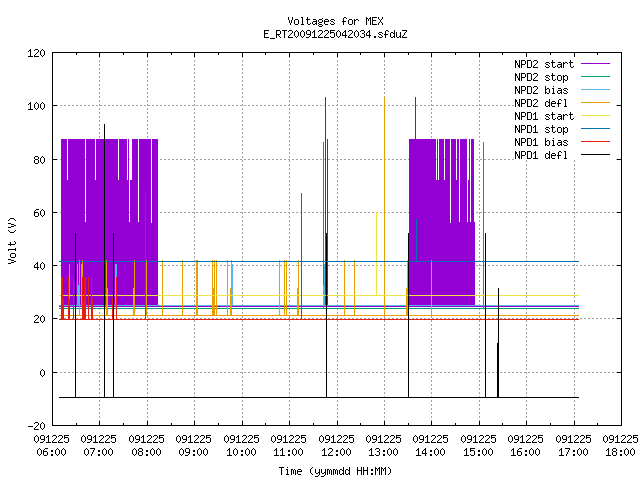Click the "NPD1 stop" legend label
Screen dimensions: 640x480
click(x=541, y=129)
